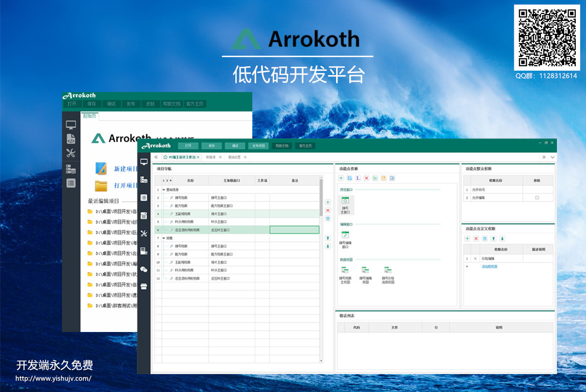
Task: Open the database server icon in back window sidebar
Action: [x=71, y=168]
